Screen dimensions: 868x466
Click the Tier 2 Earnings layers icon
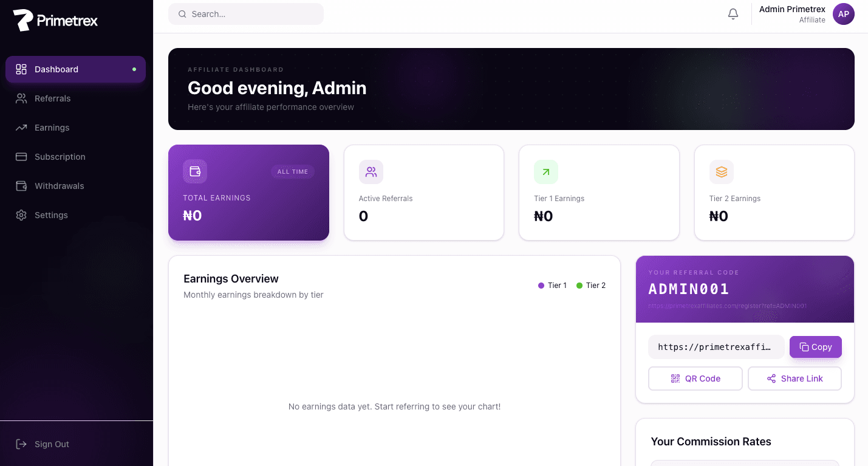(x=721, y=172)
